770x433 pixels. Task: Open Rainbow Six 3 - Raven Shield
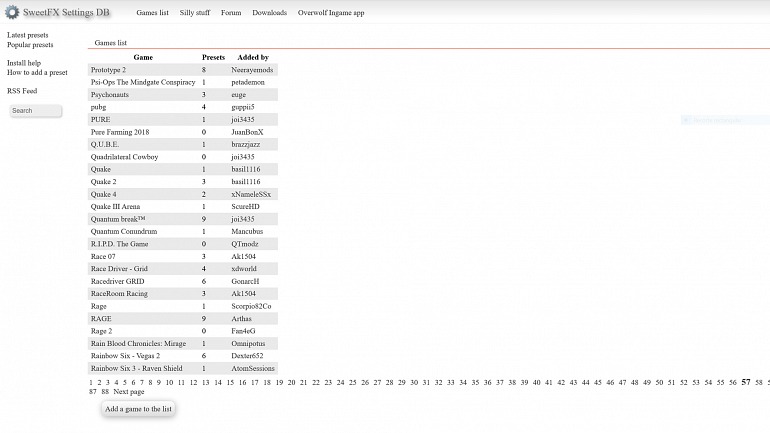click(137, 368)
